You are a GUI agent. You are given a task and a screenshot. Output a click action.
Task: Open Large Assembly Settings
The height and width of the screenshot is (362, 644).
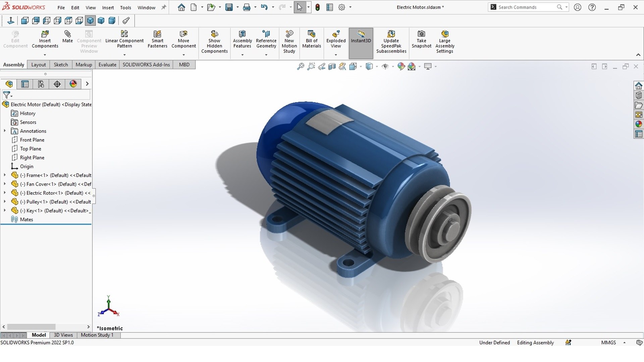445,42
